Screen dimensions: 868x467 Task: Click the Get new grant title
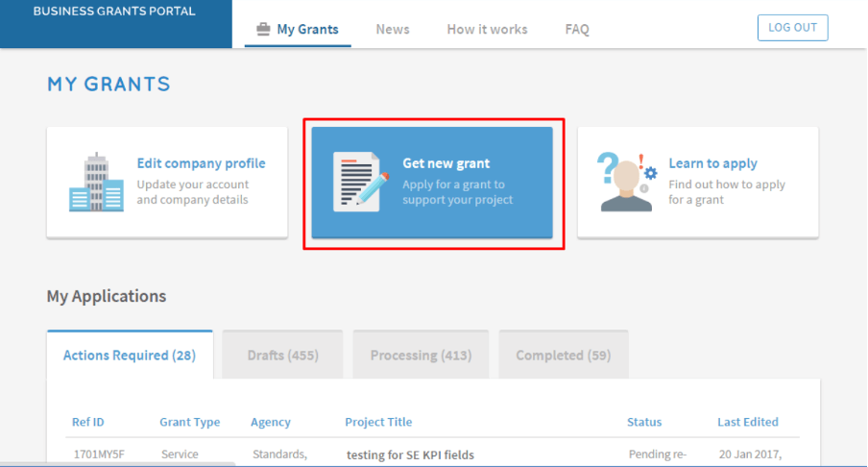point(446,163)
